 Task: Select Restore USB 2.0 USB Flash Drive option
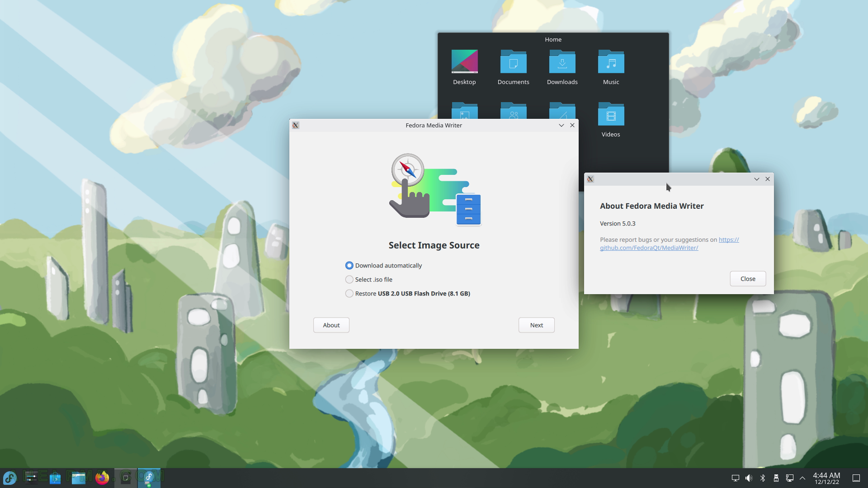coord(408,294)
